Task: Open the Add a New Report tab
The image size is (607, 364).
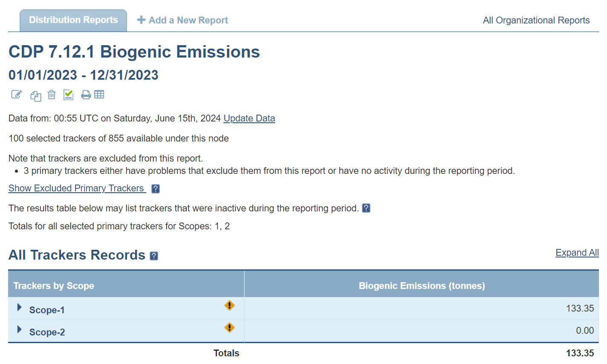Action: tap(182, 20)
